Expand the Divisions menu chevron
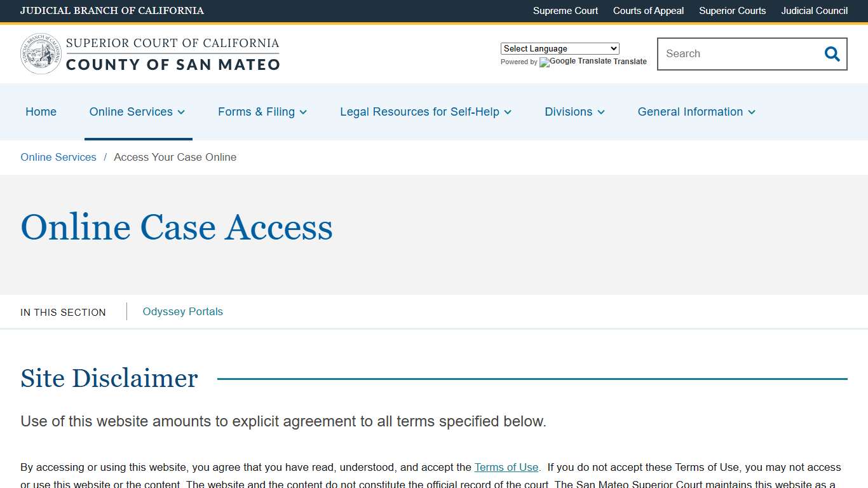The height and width of the screenshot is (488, 868). coord(601,112)
